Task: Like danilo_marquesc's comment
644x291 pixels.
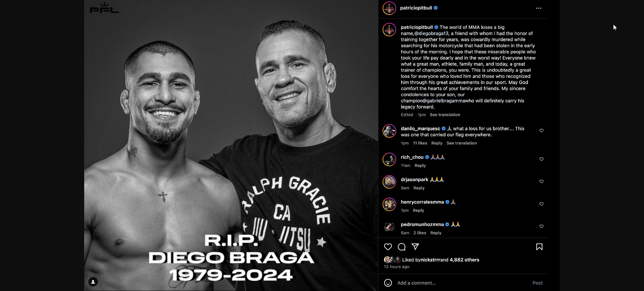Action: pos(541,131)
